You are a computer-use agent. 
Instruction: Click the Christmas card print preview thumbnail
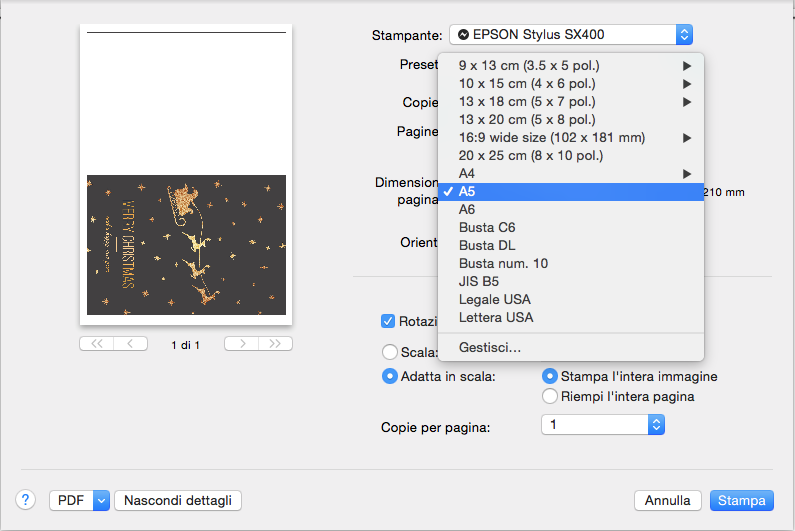186,174
